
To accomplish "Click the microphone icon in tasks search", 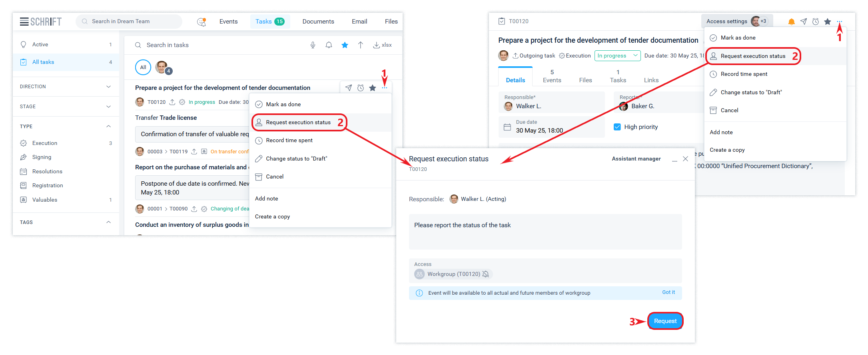I will tap(313, 45).
